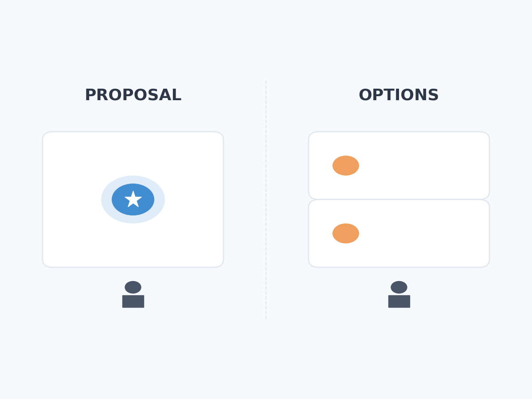
Task: Click the head of the right person icon
Action: pyautogui.click(x=399, y=287)
